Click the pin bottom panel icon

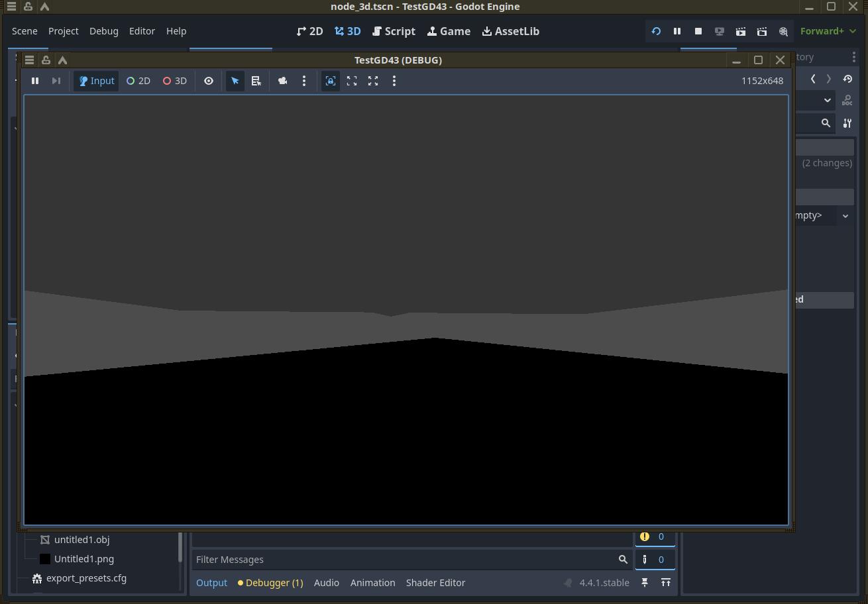645,583
